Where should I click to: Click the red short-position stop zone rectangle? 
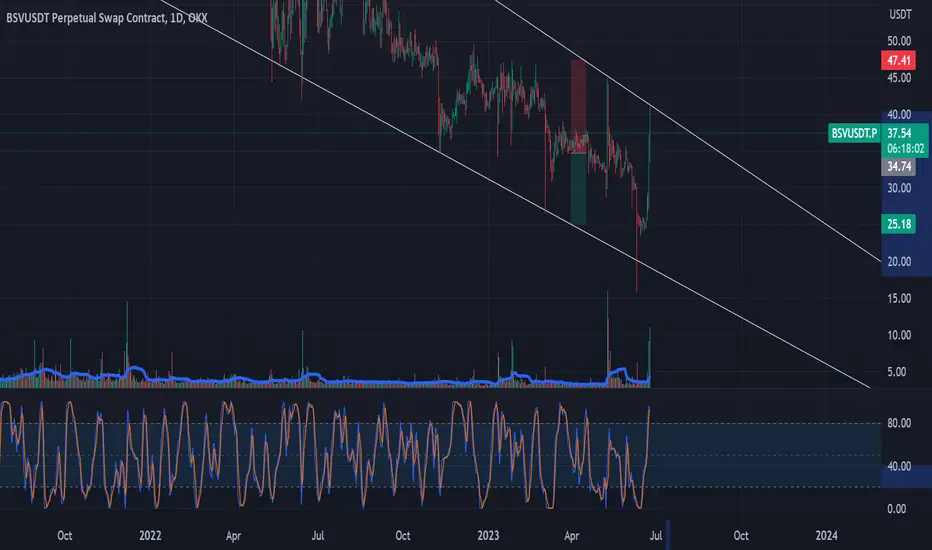point(578,106)
